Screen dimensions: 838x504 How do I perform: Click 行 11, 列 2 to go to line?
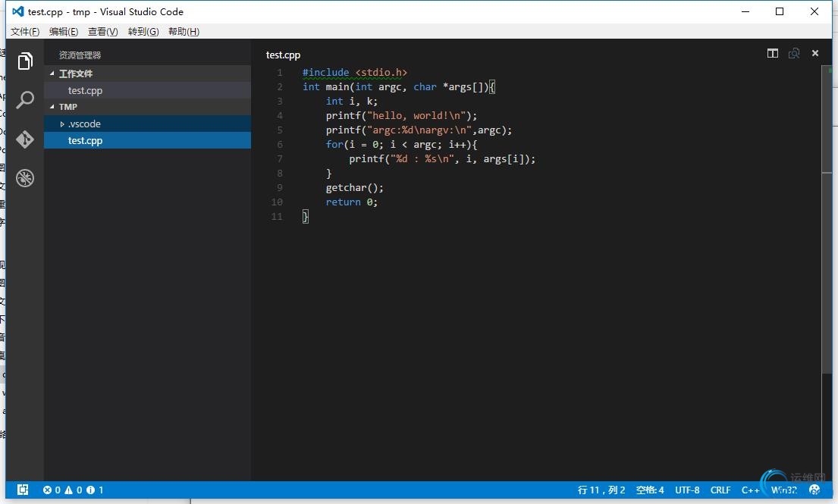click(601, 490)
